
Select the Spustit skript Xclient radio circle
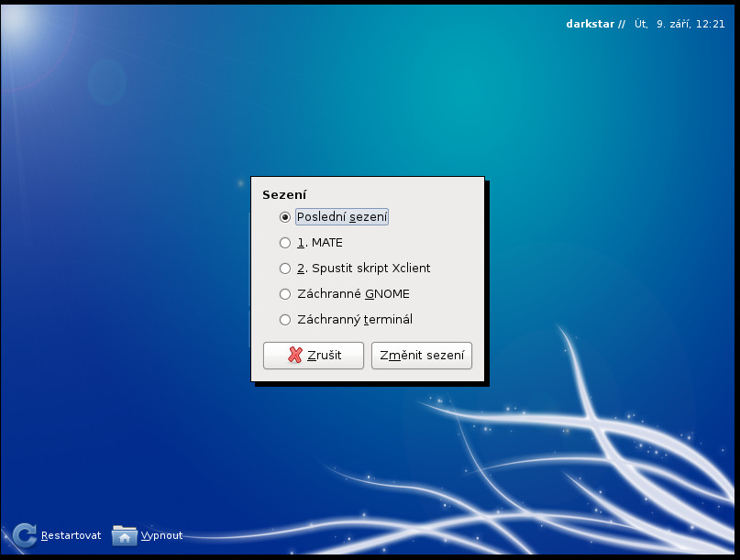284,269
